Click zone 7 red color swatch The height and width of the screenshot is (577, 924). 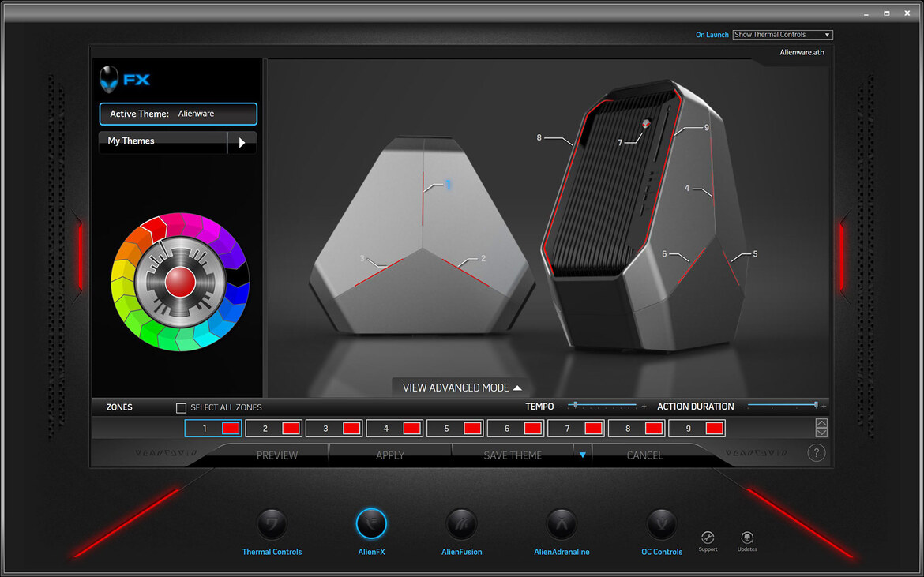pyautogui.click(x=593, y=428)
